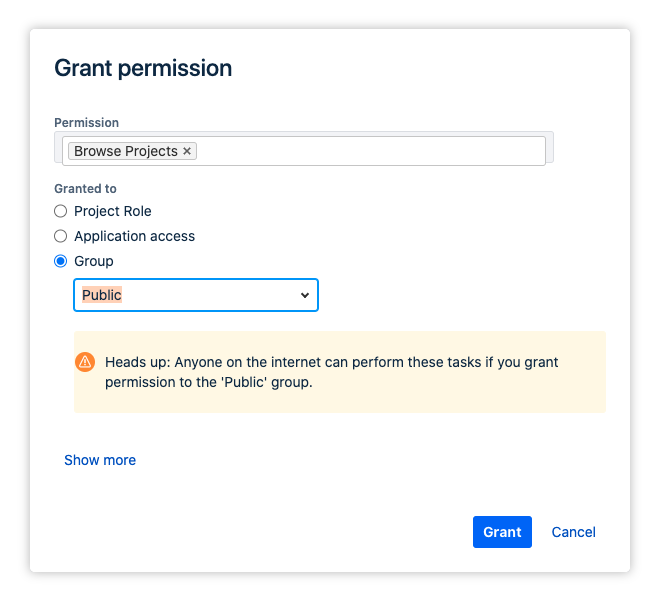Select the Project Role radio button

point(61,211)
